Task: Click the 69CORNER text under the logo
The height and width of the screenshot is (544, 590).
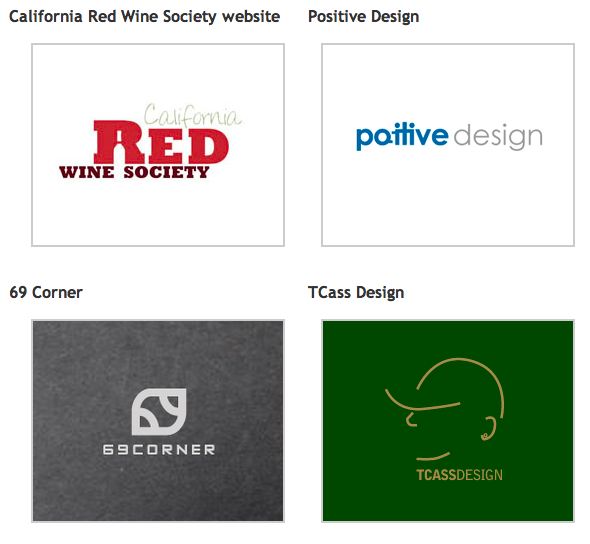Action: coord(159,450)
